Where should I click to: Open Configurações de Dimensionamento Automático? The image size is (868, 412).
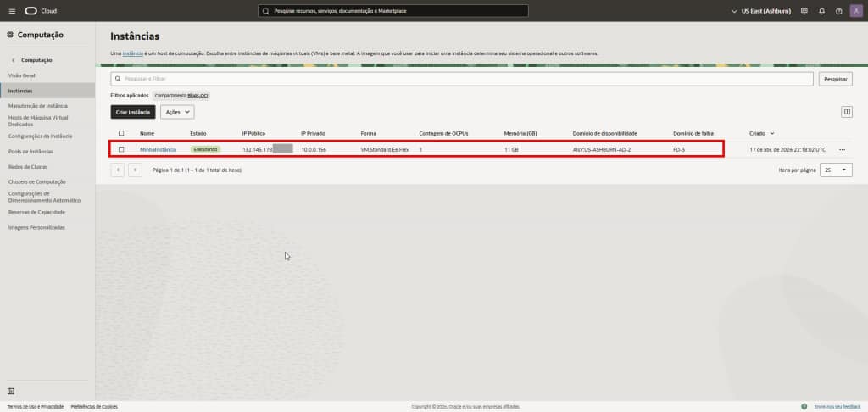tap(44, 198)
